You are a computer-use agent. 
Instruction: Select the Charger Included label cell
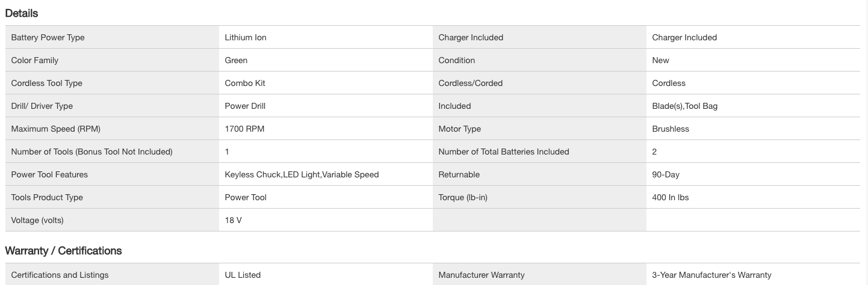click(x=471, y=37)
